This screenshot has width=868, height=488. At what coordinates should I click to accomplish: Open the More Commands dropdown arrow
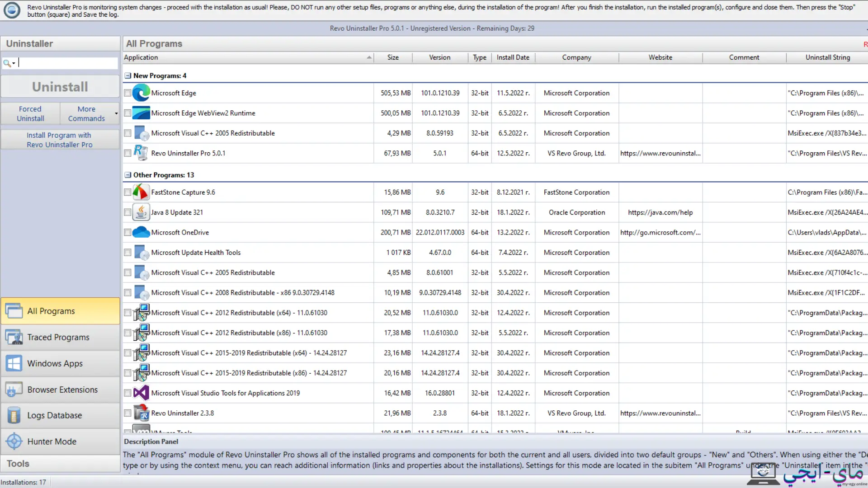[x=116, y=114]
